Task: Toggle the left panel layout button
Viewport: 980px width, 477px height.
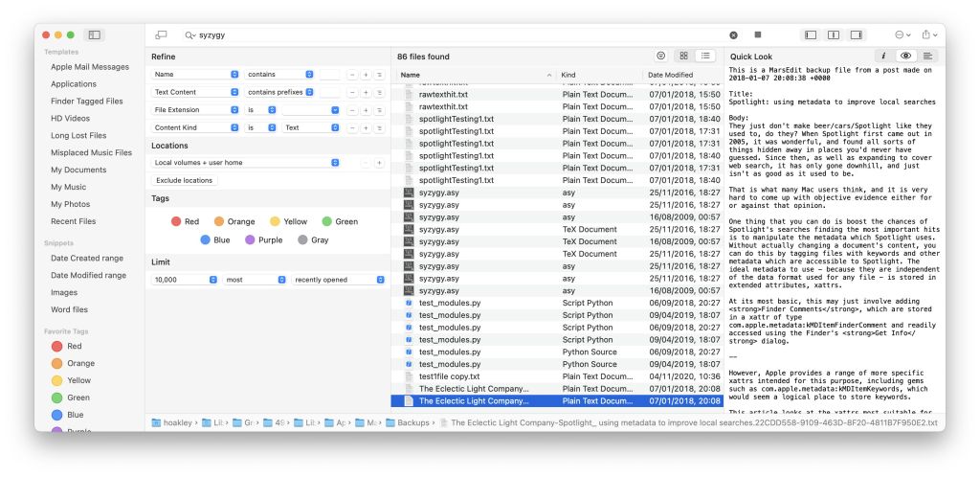Action: pyautogui.click(x=811, y=34)
